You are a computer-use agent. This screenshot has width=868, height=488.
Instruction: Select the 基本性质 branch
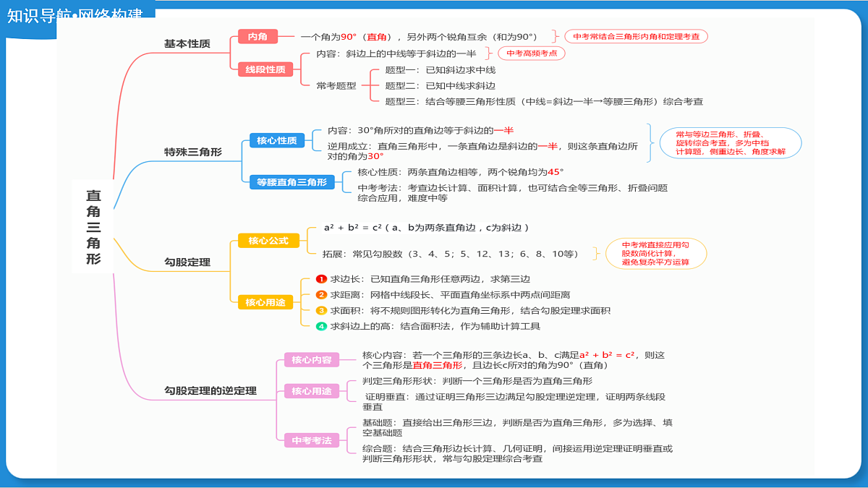(x=187, y=44)
